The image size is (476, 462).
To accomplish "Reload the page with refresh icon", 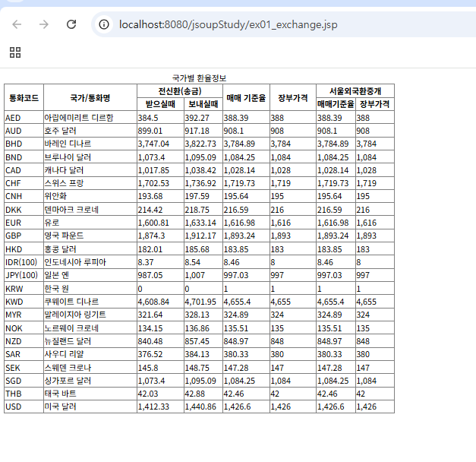I will click(71, 24).
